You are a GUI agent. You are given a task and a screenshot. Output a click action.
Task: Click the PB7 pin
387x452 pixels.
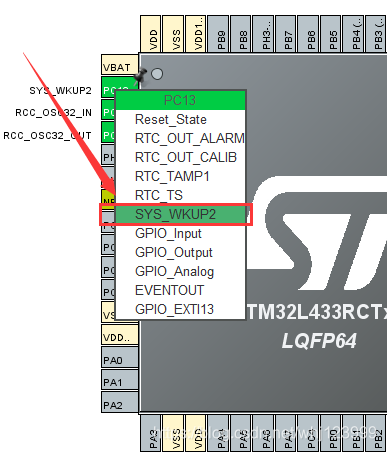point(285,34)
